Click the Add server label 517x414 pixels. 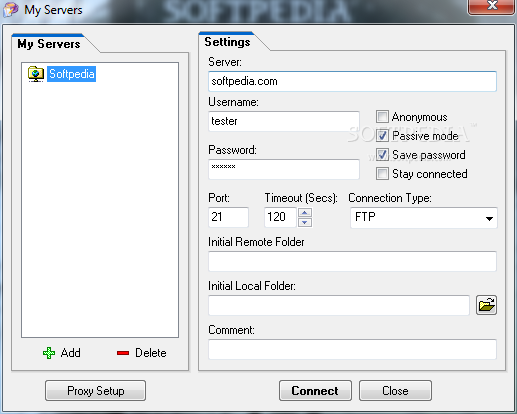[x=71, y=353]
